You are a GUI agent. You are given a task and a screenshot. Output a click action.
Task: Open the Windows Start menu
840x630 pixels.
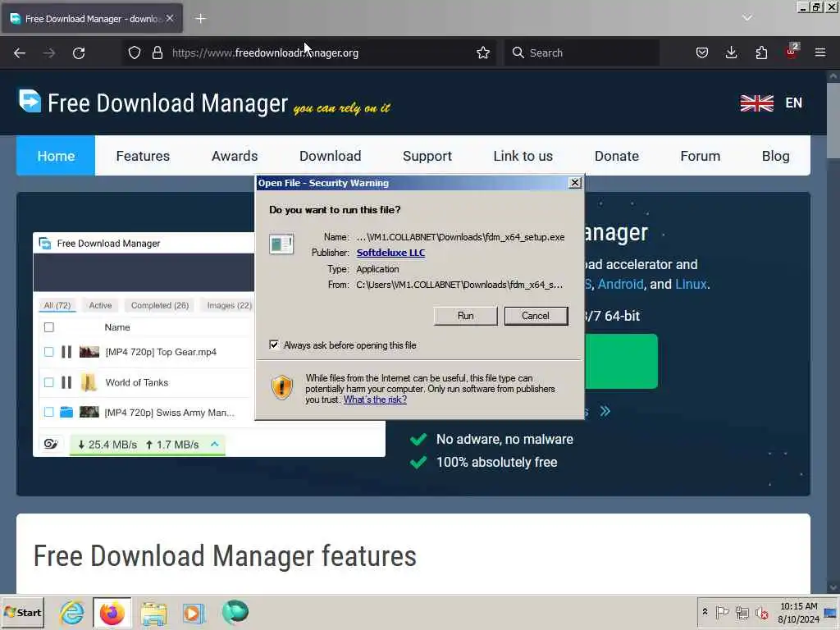pos(22,612)
